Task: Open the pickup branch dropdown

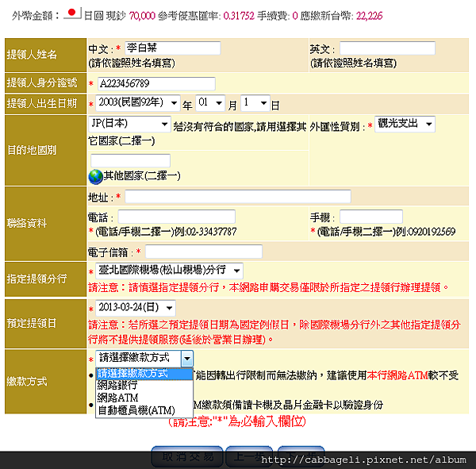Action: (170, 271)
